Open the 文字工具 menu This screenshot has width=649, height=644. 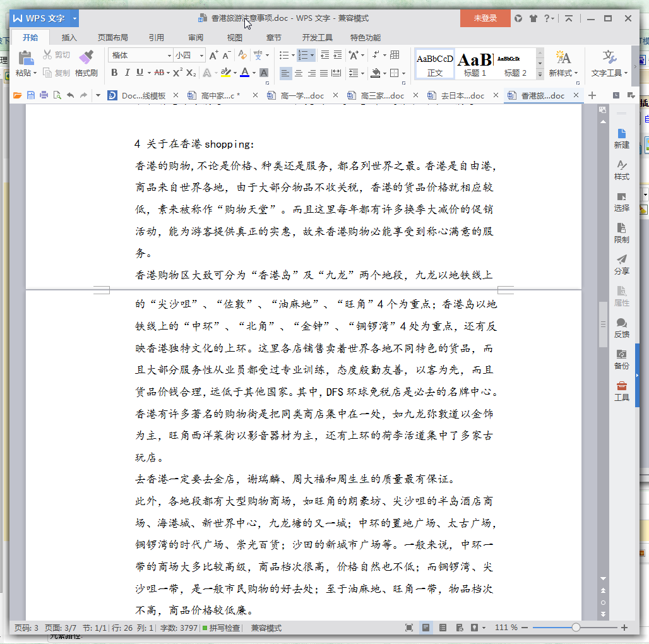click(x=609, y=64)
